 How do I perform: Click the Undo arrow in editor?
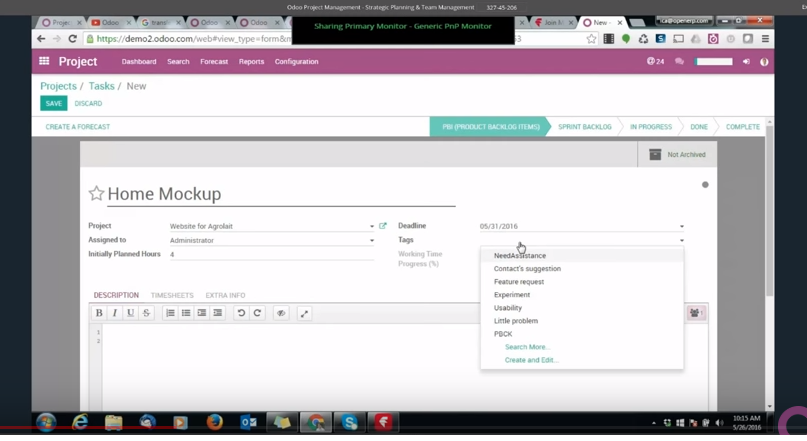[241, 313]
